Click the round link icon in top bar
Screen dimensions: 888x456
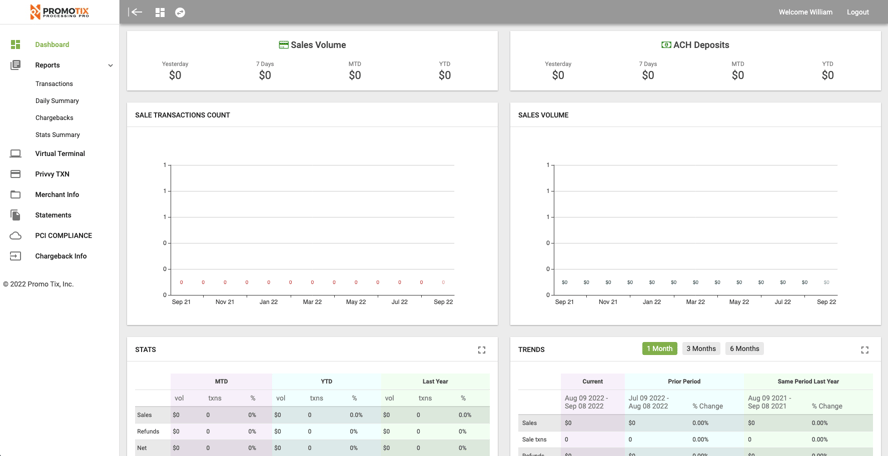coord(180,12)
